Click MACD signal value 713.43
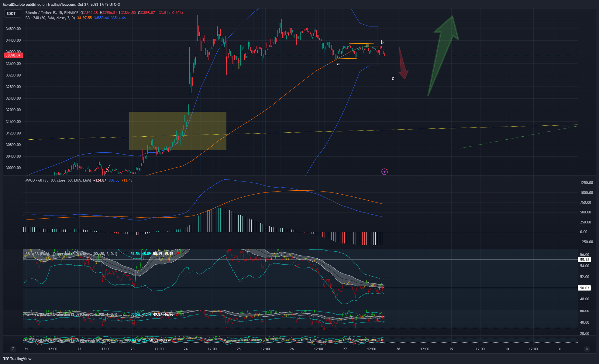Viewport: 599px width, 364px height. [x=127, y=180]
